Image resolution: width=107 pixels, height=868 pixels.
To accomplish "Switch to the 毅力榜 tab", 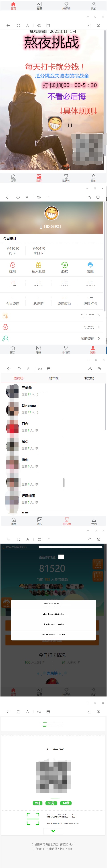I will pyautogui.click(x=89, y=378).
